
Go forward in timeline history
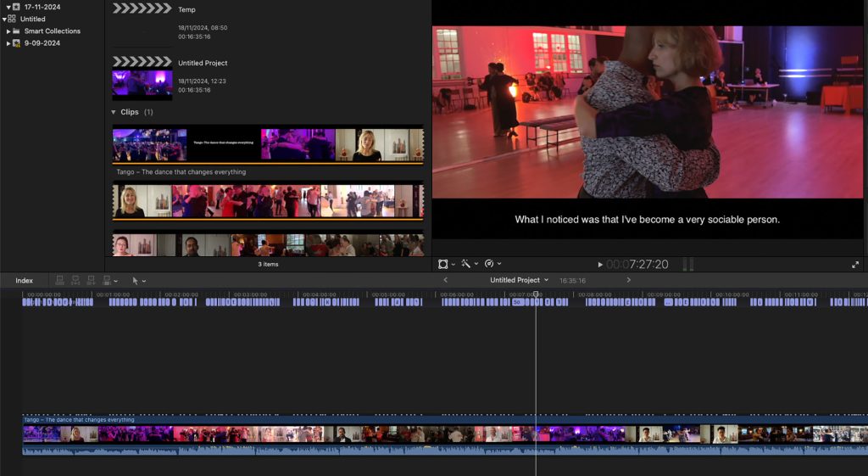tap(628, 280)
